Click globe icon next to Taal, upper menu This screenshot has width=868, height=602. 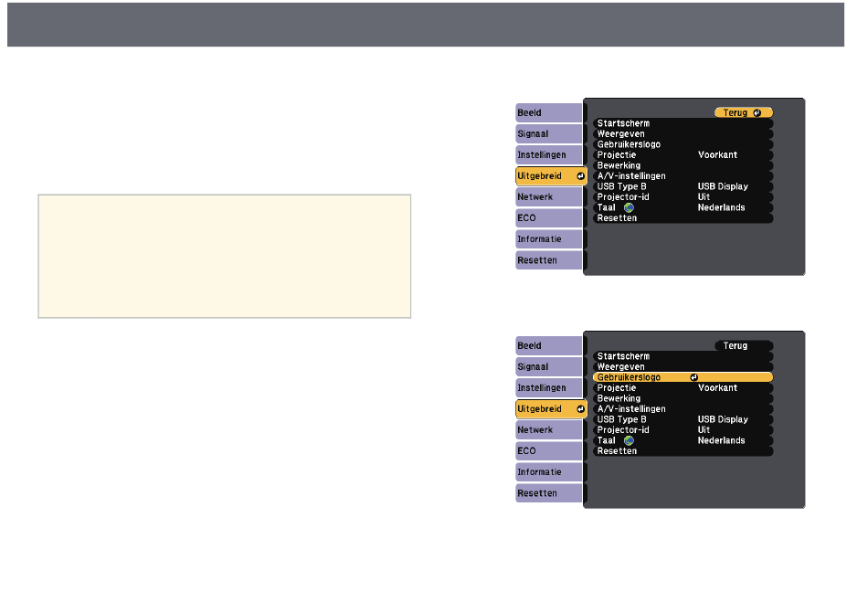pos(629,207)
